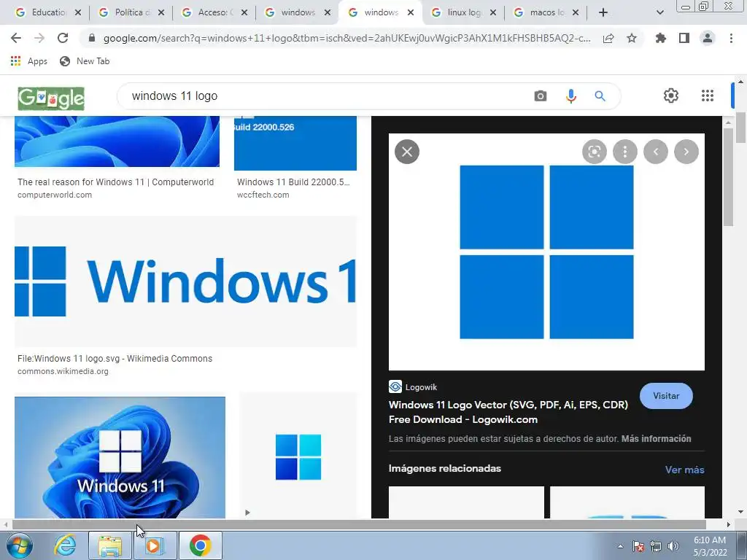
Task: Launch Internet Explorer from taskbar
Action: coord(65,545)
